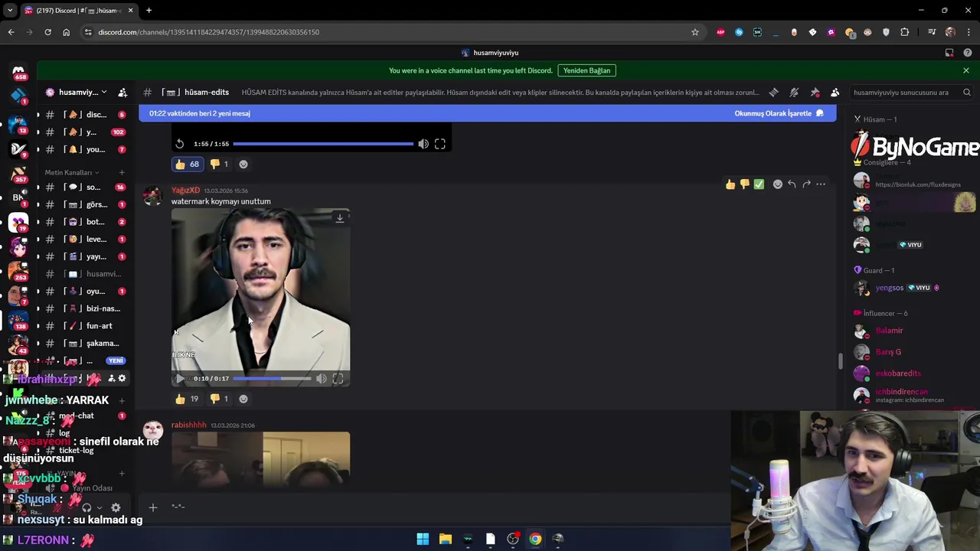Toggle thumbs-down reaction under YağızXD's video
Image resolution: width=980 pixels, height=551 pixels.
point(219,399)
